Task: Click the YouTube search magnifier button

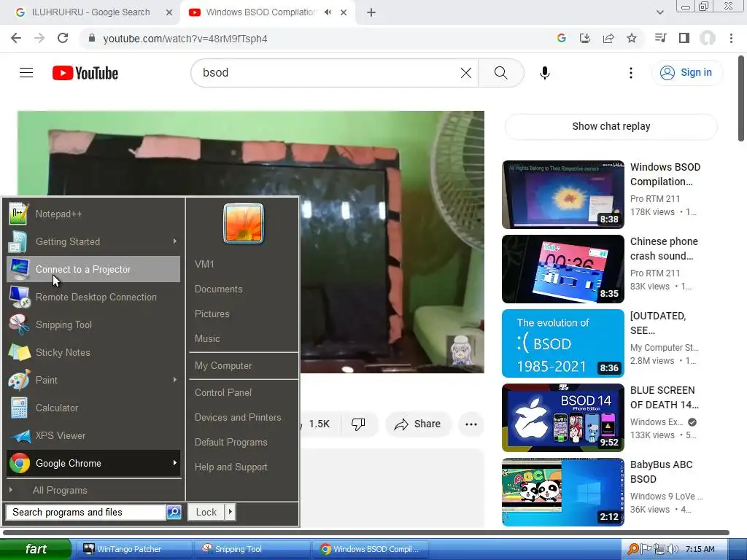Action: coord(500,73)
